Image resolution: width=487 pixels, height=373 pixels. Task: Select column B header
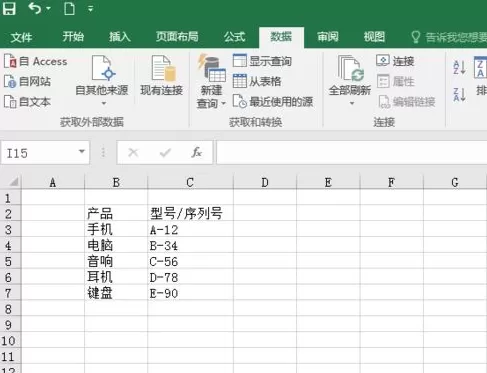(116, 182)
